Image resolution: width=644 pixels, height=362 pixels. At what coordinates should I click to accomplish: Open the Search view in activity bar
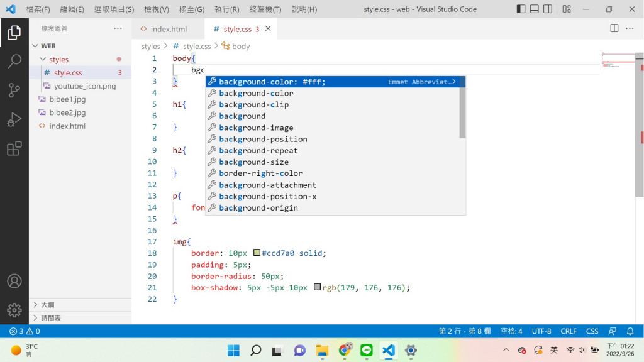[14, 62]
